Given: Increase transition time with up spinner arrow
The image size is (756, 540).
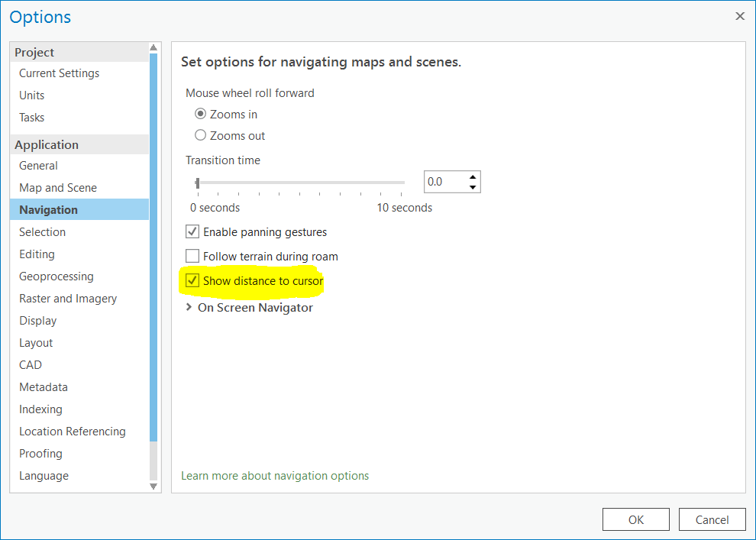Looking at the screenshot, I should point(473,176).
